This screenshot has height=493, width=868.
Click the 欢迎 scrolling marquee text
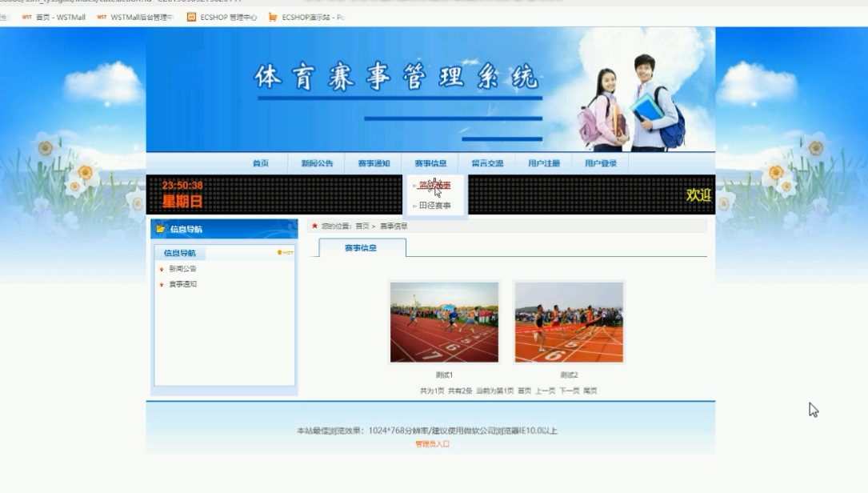pyautogui.click(x=698, y=195)
